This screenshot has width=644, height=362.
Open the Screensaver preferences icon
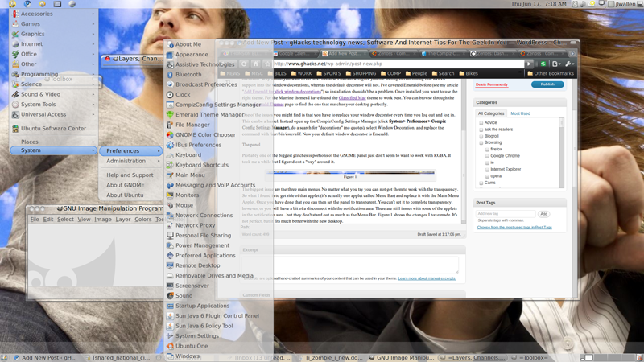170,286
